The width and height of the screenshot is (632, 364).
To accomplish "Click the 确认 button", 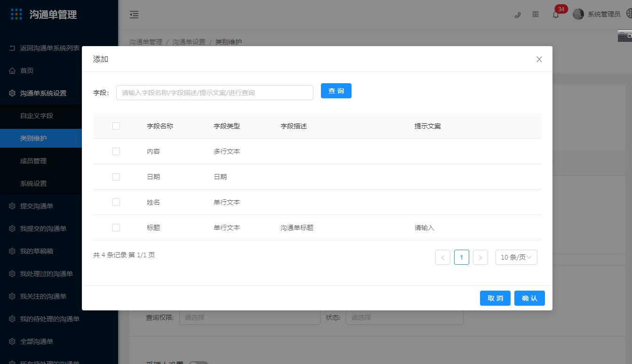I will 529,298.
